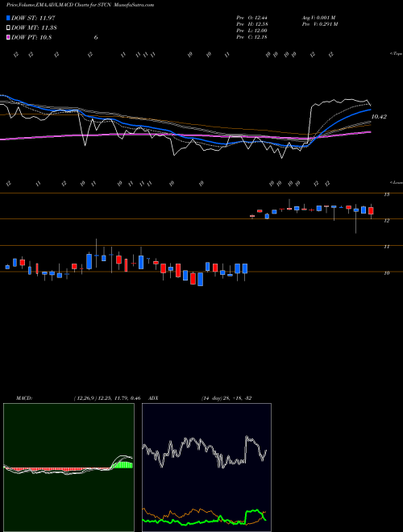403x532 pixels.
Task: Select the 'DOW PT: 10.8' legend label
Action: tap(31, 37)
